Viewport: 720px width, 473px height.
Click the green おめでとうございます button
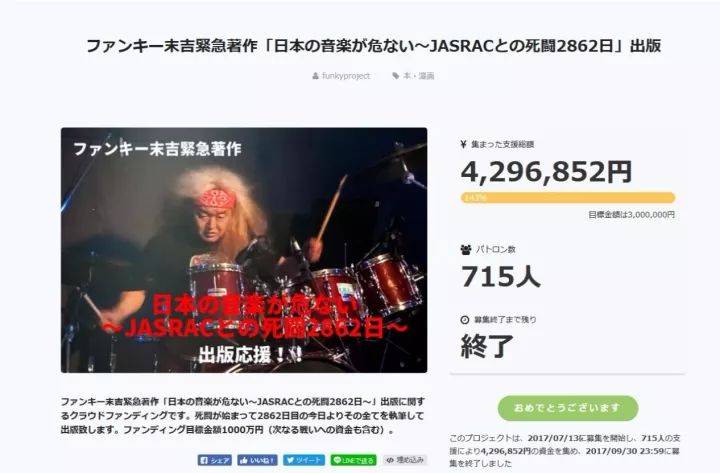[568, 408]
